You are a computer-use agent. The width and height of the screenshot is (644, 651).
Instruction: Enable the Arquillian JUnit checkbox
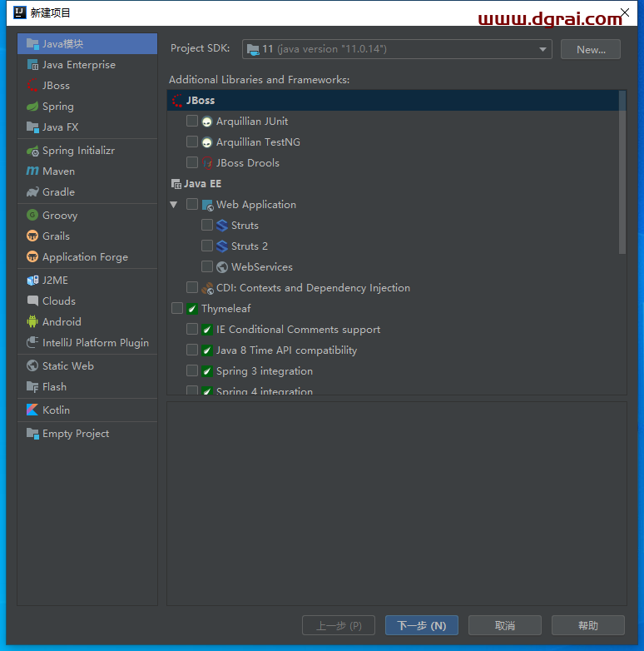191,121
